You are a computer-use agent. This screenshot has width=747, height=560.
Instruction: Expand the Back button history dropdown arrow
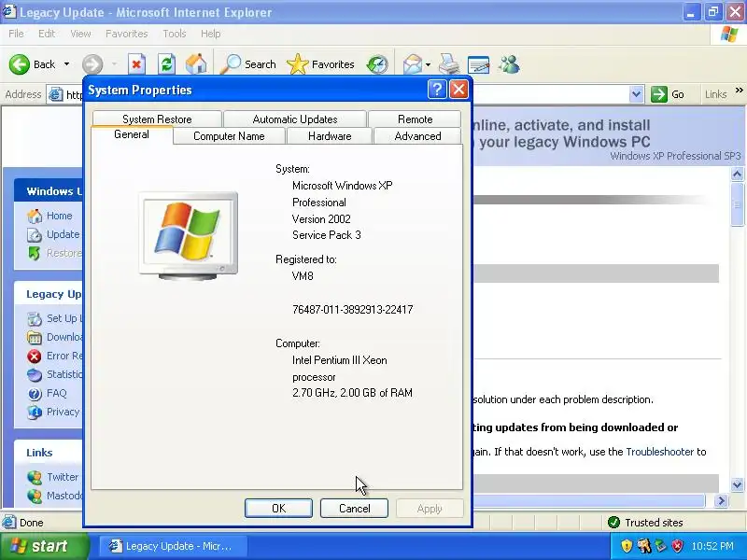66,64
